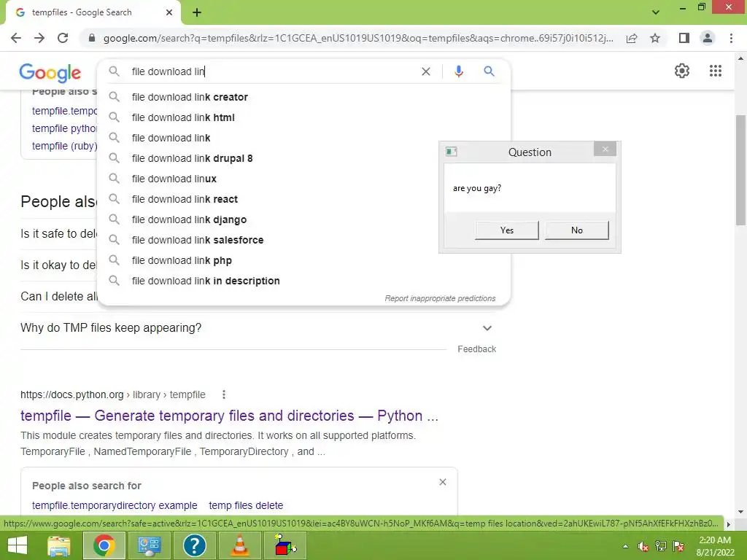Open the colored cube app in taskbar
The height and width of the screenshot is (560, 747).
tap(285, 545)
